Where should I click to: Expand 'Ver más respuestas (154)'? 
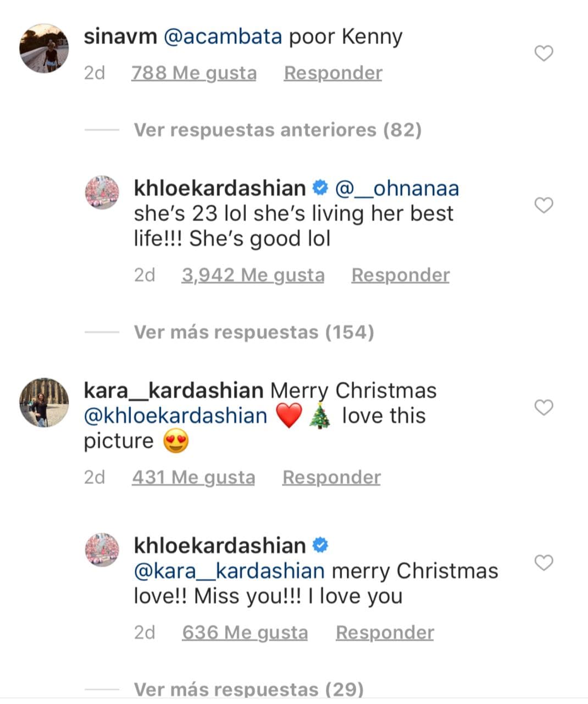[253, 332]
